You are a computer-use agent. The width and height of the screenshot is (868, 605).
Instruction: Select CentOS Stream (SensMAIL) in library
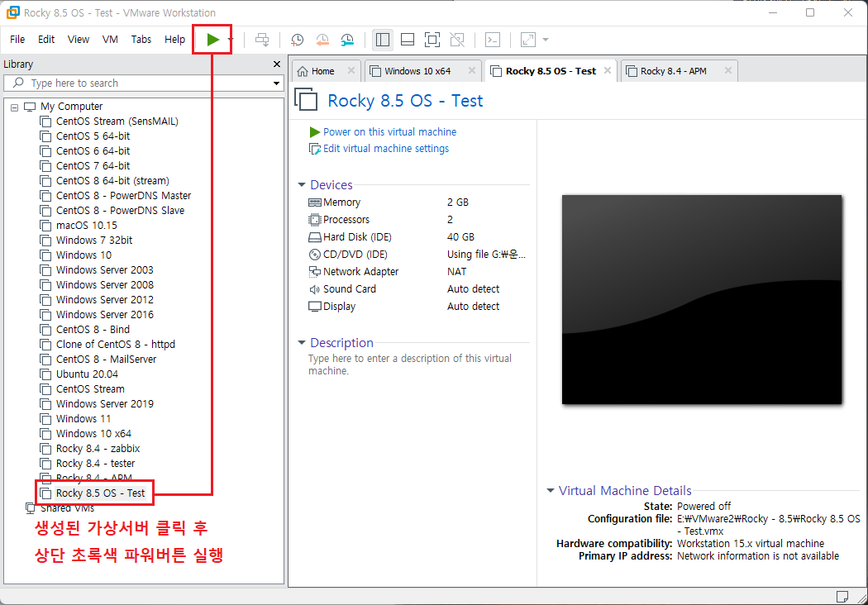coord(117,121)
